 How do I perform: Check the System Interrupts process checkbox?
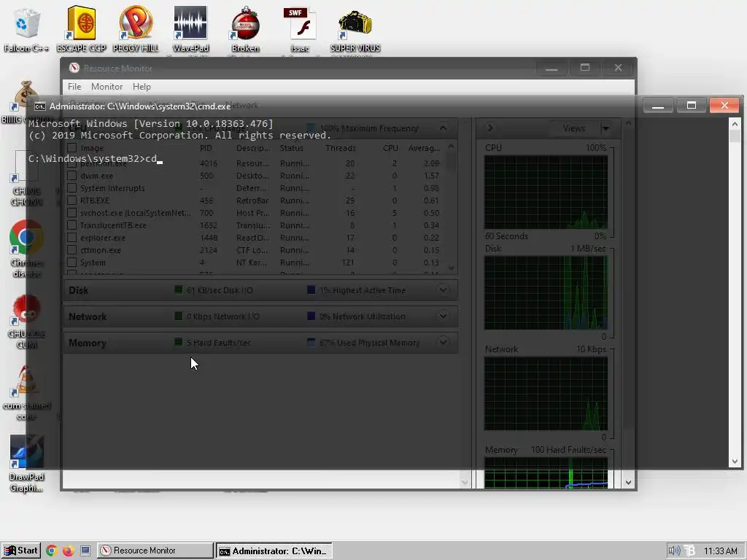coord(72,188)
